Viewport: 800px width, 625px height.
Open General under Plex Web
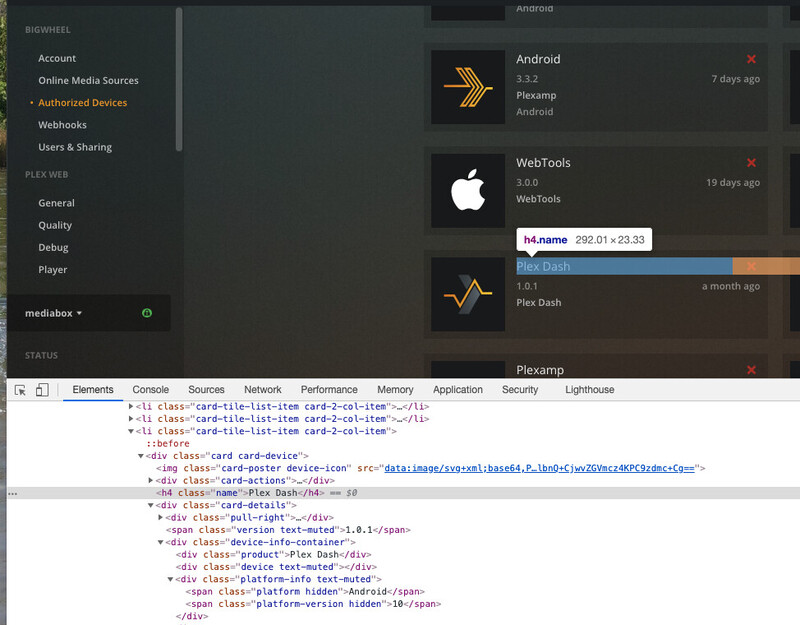[56, 203]
